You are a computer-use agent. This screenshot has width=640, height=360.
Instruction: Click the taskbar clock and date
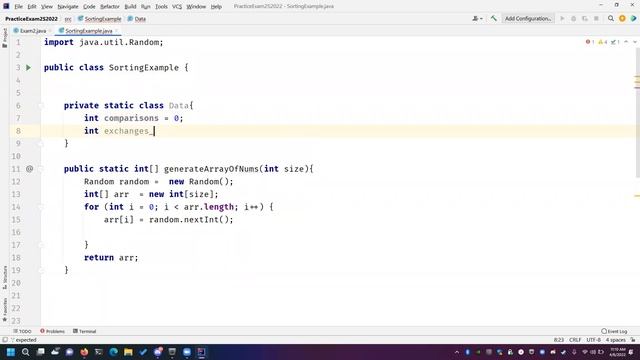pos(618,352)
